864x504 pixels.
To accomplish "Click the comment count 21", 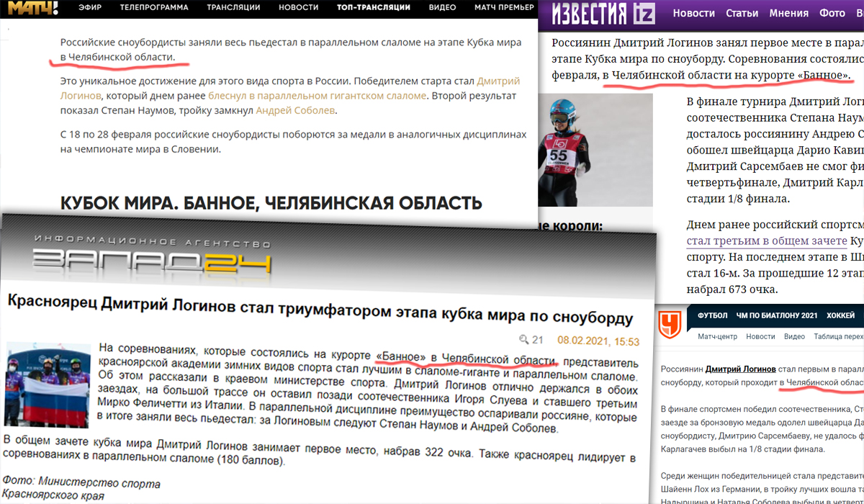I will coord(537,340).
